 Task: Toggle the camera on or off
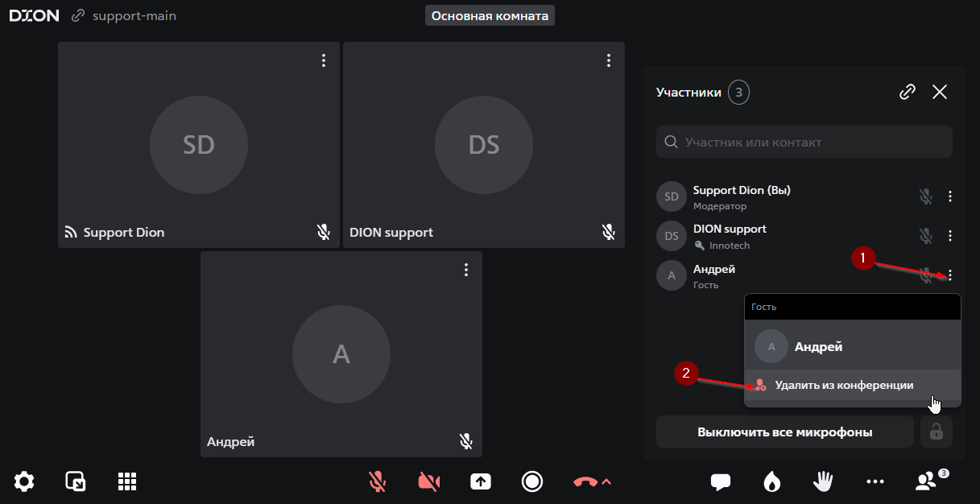click(429, 481)
